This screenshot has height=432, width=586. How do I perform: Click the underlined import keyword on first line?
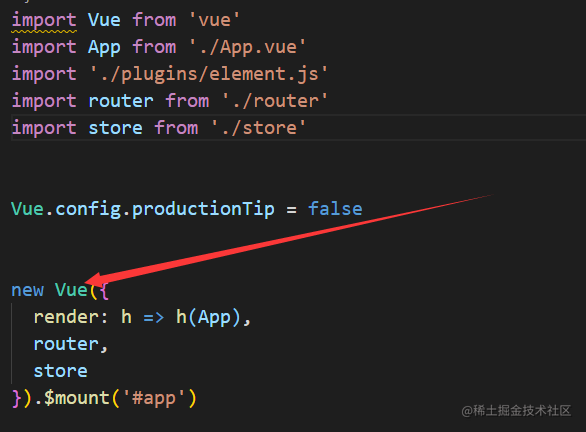44,21
